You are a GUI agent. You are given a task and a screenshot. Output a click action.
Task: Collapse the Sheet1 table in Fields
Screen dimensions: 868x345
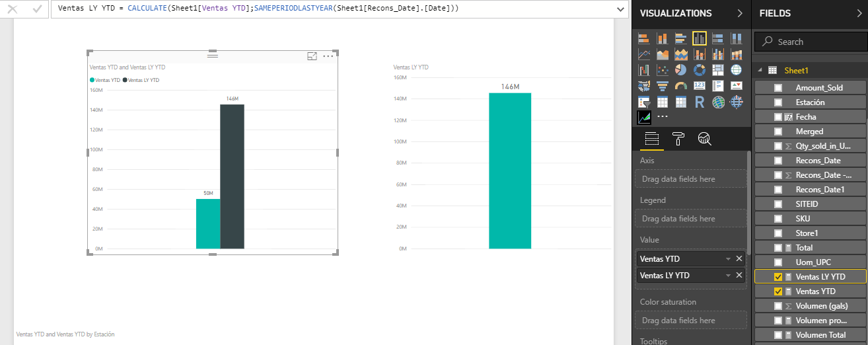coord(760,70)
